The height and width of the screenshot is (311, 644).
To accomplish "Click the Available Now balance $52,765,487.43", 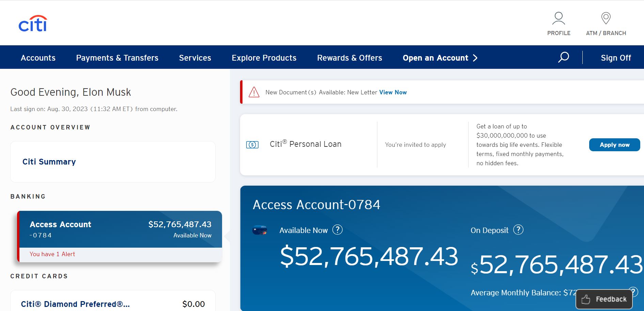I will point(369,256).
